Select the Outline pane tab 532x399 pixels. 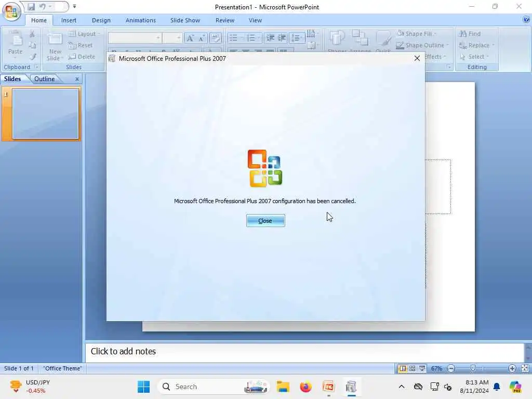pos(45,79)
